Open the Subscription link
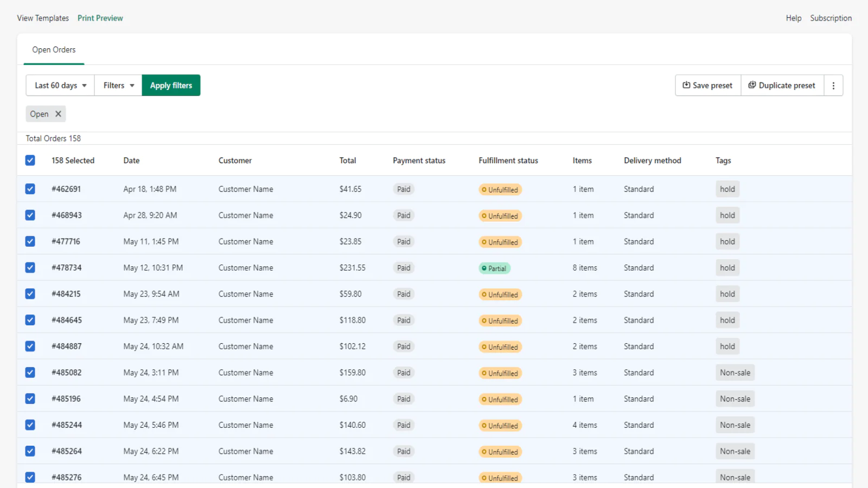This screenshot has height=488, width=868. pos(831,18)
